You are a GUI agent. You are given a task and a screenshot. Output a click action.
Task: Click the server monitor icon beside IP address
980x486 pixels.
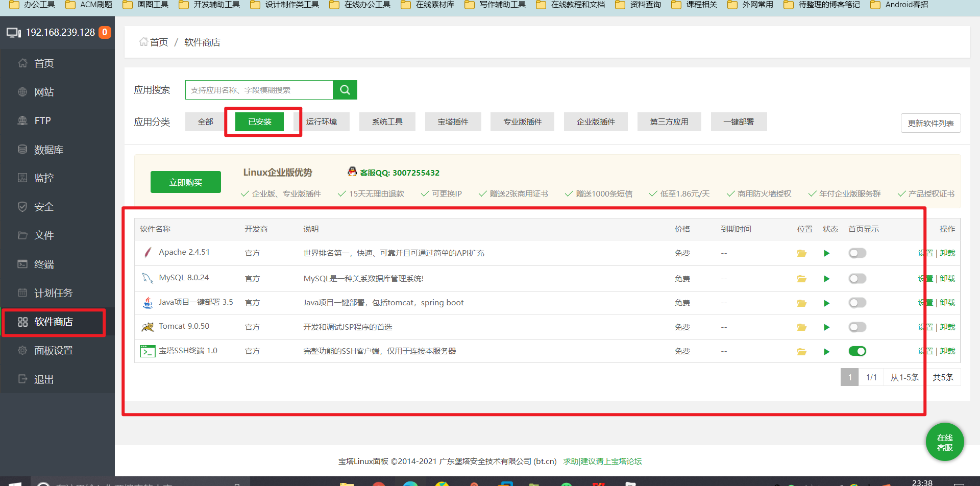tap(14, 33)
